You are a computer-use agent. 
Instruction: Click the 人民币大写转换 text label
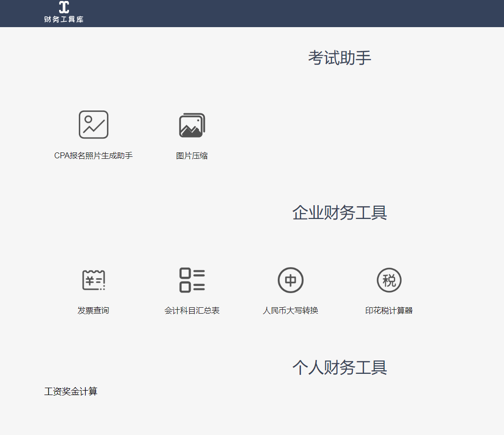290,310
